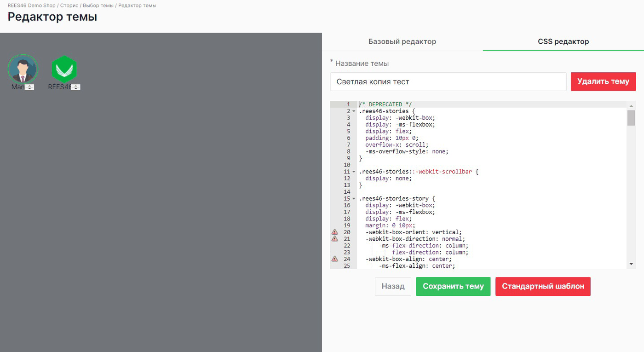Click the Название темы field label
The height and width of the screenshot is (352, 644).
pyautogui.click(x=362, y=63)
